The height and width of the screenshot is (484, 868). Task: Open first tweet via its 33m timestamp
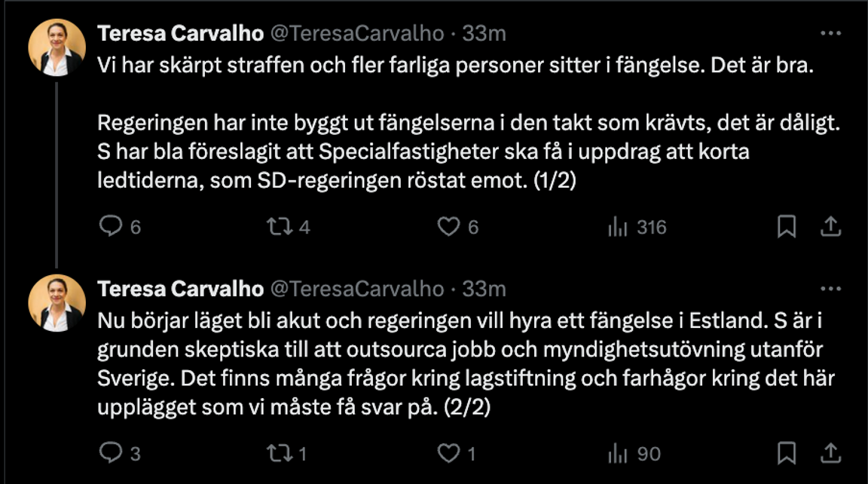(x=482, y=34)
